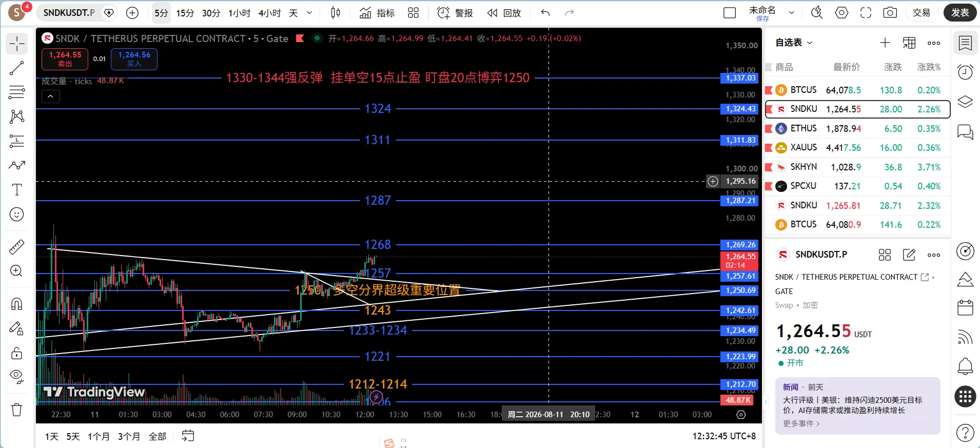Open the 指标 indicators dialog
Image resolution: width=980 pixels, height=448 pixels.
(377, 13)
